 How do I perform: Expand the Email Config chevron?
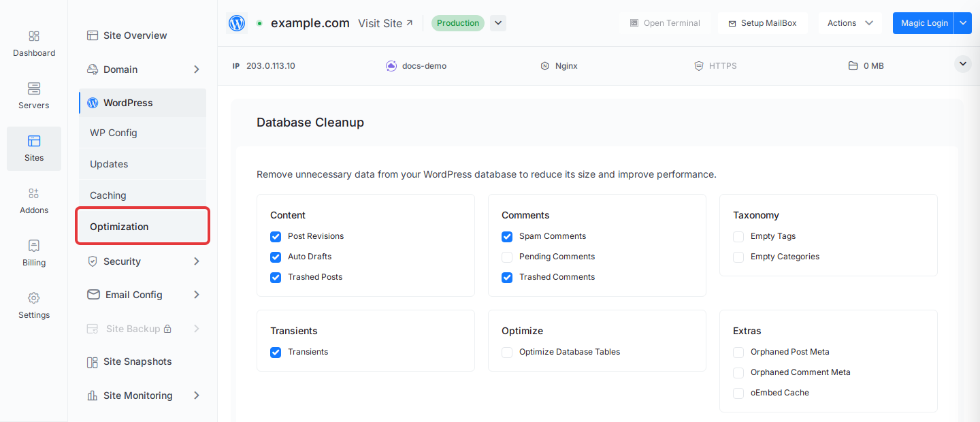tap(196, 295)
